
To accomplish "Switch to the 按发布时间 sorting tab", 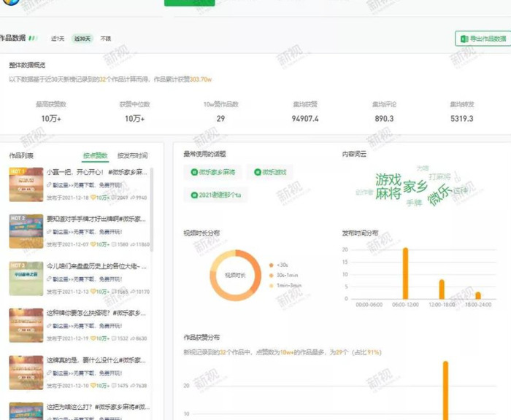I will click(x=132, y=155).
